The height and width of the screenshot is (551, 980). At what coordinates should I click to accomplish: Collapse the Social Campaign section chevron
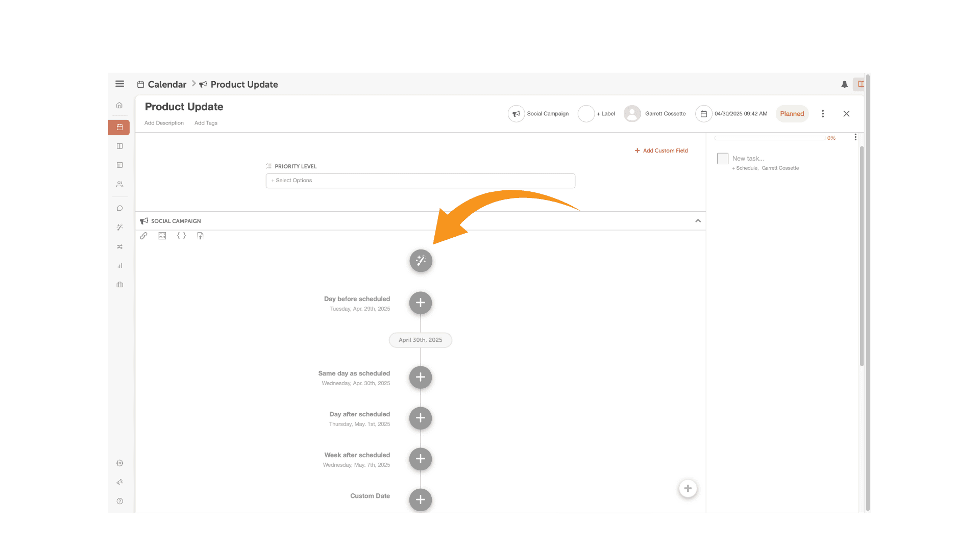pyautogui.click(x=698, y=221)
